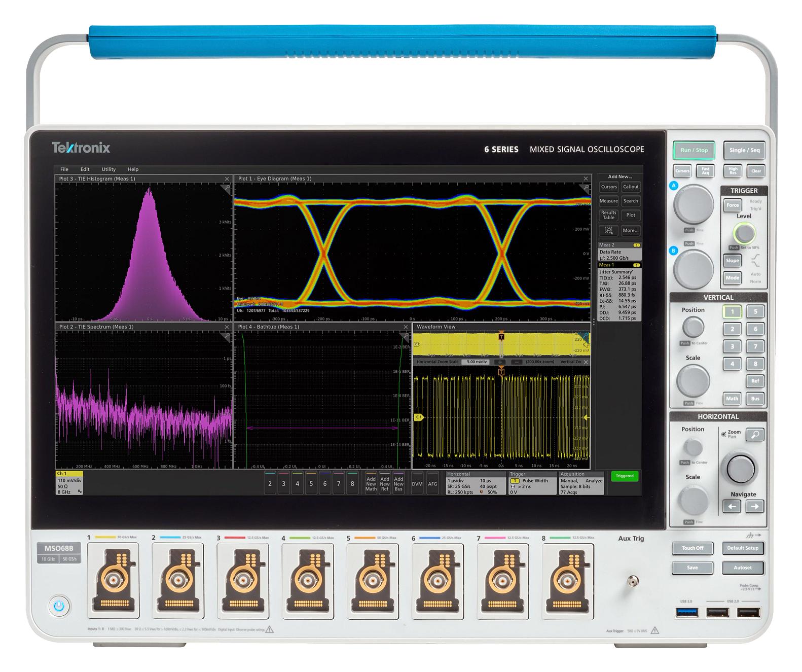Click Eye Diagram plot corner zoom icon
Image resolution: width=802 pixels, height=672 pixels.
click(585, 188)
